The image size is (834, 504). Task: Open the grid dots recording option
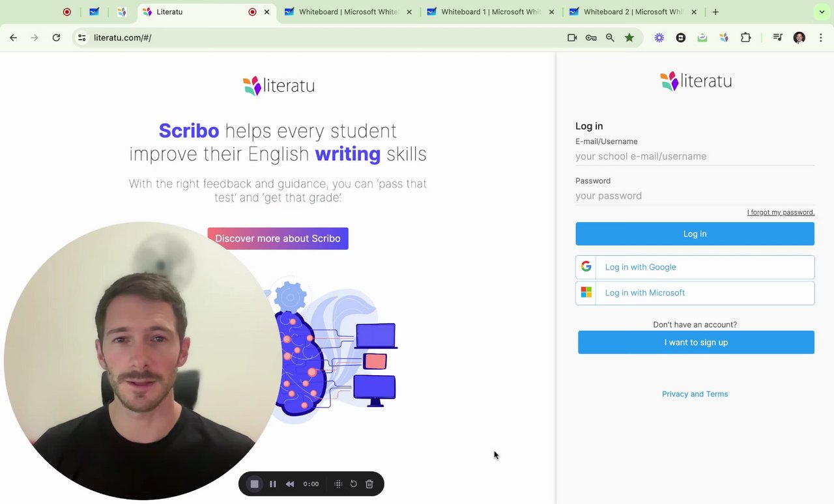338,484
